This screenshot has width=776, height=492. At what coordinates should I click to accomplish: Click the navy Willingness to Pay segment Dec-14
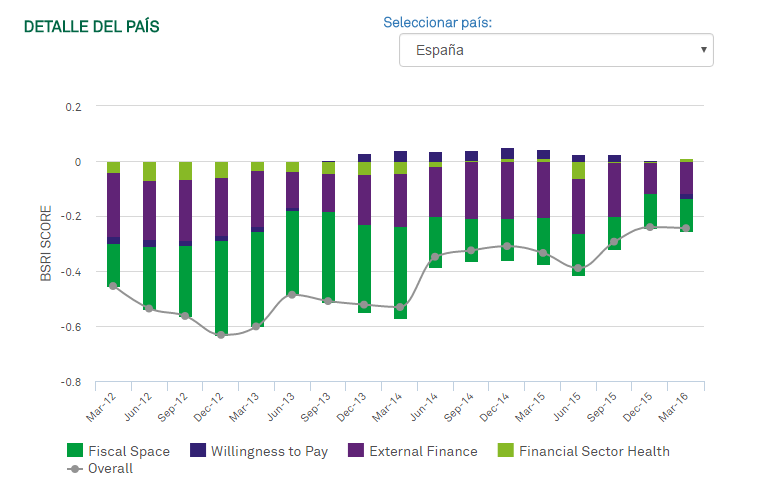(x=507, y=153)
